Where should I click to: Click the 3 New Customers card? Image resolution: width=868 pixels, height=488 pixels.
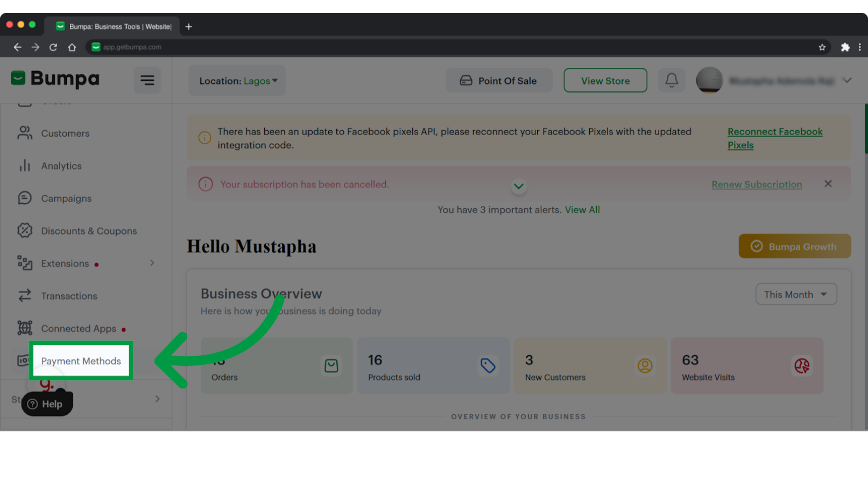[x=590, y=366]
